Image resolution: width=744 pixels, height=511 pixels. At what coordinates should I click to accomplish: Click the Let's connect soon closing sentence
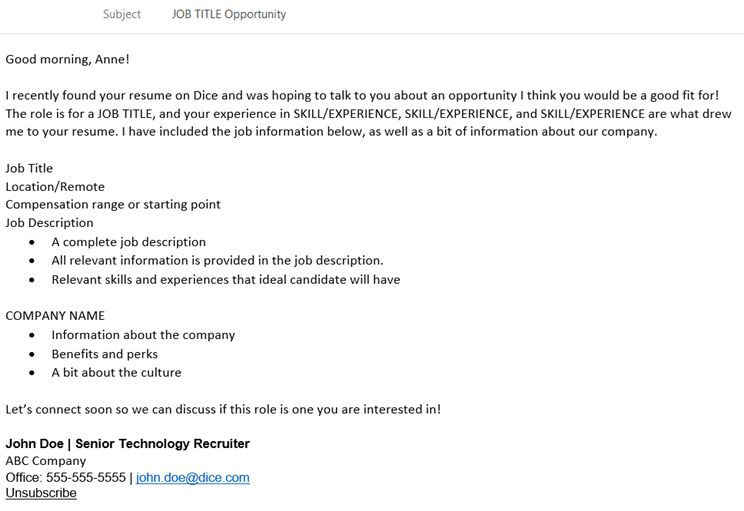(223, 409)
